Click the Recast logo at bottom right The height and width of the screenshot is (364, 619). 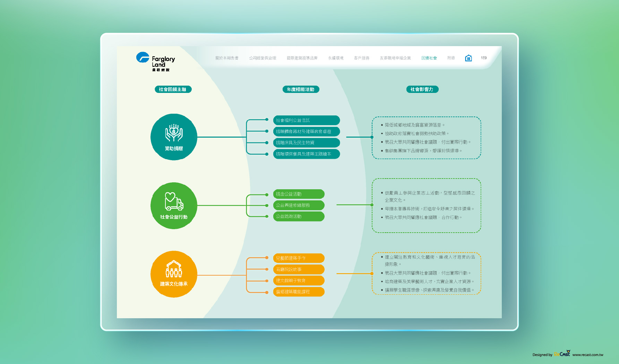point(562,354)
